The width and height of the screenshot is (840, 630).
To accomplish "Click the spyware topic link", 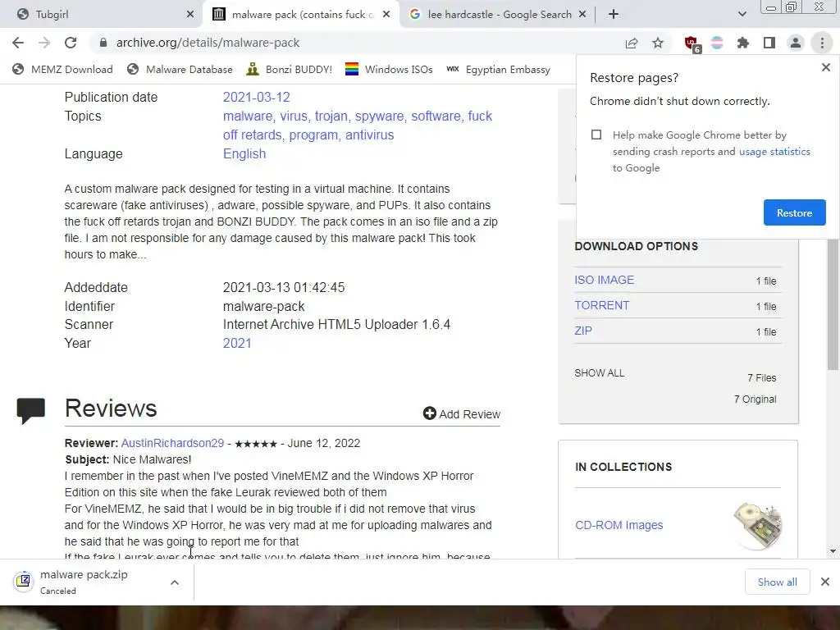I will (379, 116).
